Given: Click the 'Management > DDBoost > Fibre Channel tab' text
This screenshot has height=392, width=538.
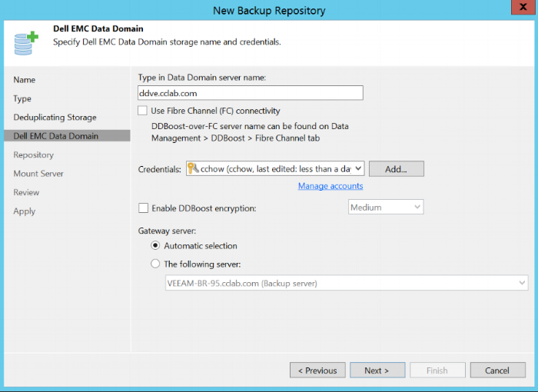Looking at the screenshot, I should point(236,138).
